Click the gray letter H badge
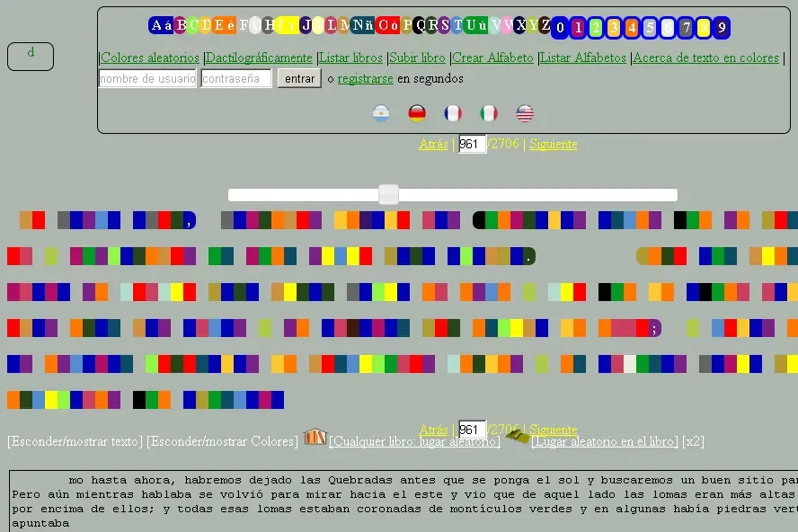This screenshot has height=532, width=798. pos(269,25)
